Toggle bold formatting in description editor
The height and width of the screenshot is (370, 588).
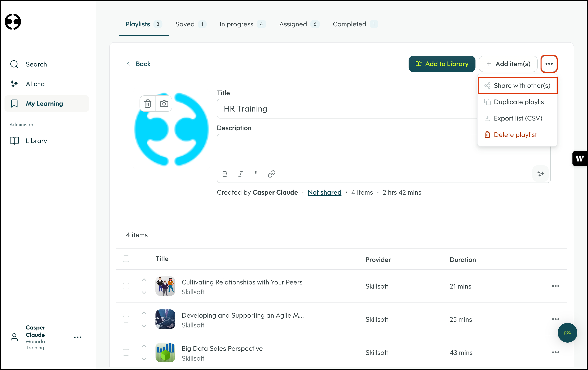[x=225, y=174]
